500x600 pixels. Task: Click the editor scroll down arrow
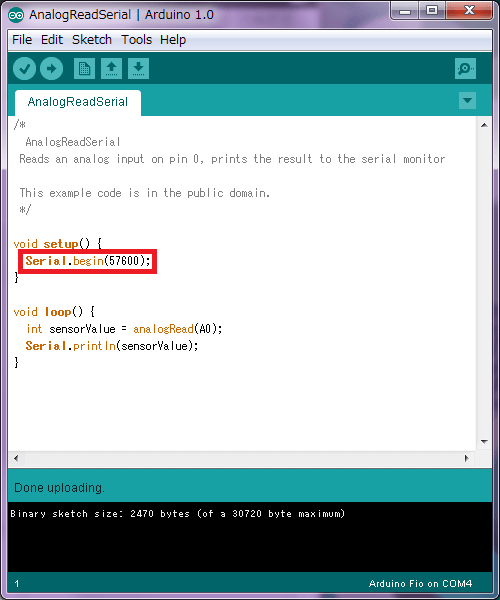tap(484, 442)
